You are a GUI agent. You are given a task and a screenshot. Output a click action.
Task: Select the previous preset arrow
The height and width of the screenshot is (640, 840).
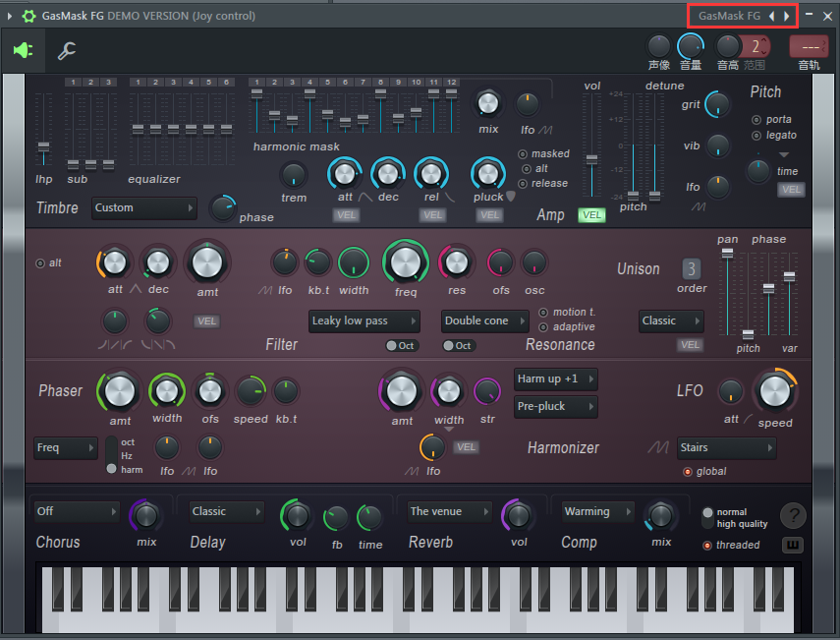point(771,16)
